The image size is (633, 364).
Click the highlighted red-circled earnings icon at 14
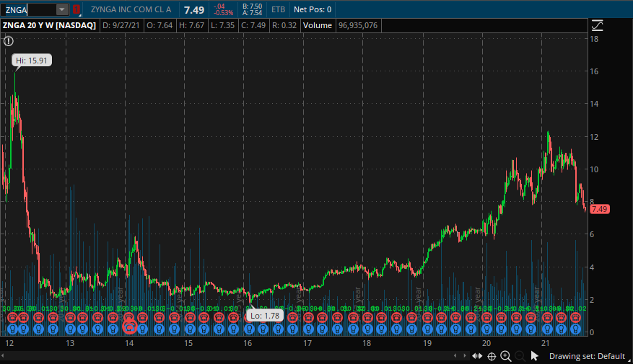pyautogui.click(x=130, y=326)
